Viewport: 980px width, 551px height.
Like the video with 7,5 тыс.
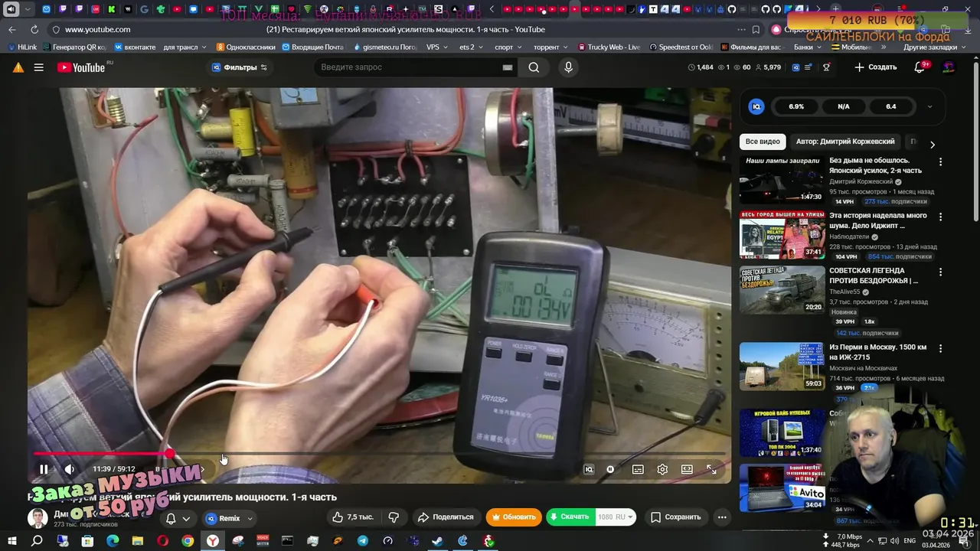353,517
